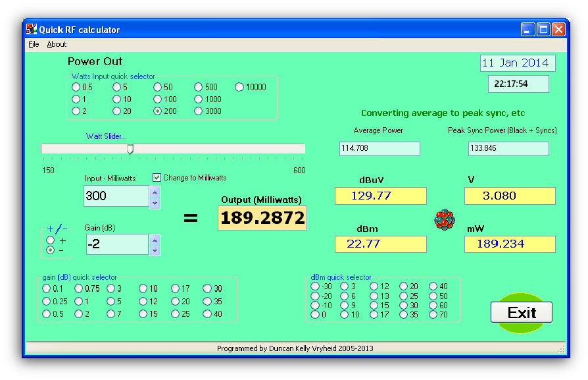Select the 500 watts input radio button
Screen dimensions: 588x380
(x=199, y=88)
